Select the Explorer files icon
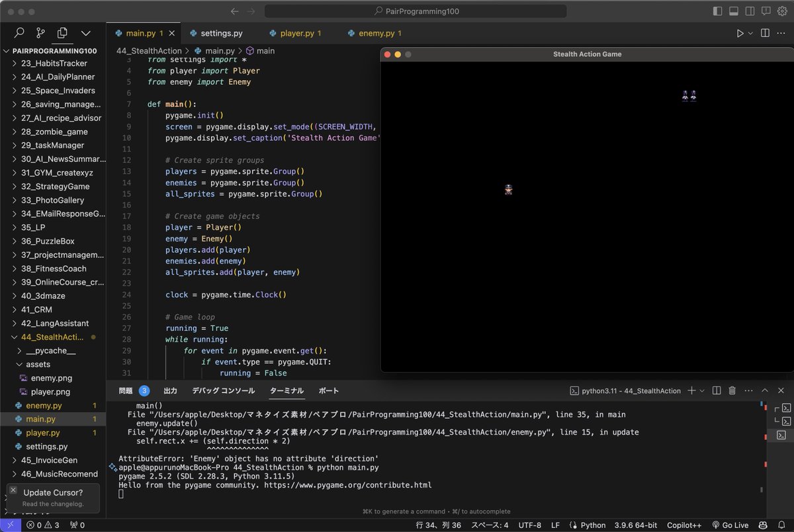 [62, 32]
